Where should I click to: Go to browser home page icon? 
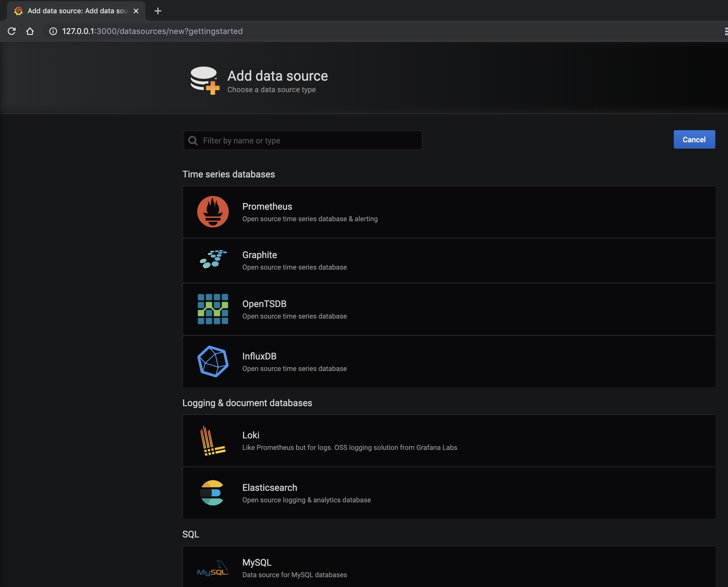[x=30, y=31]
